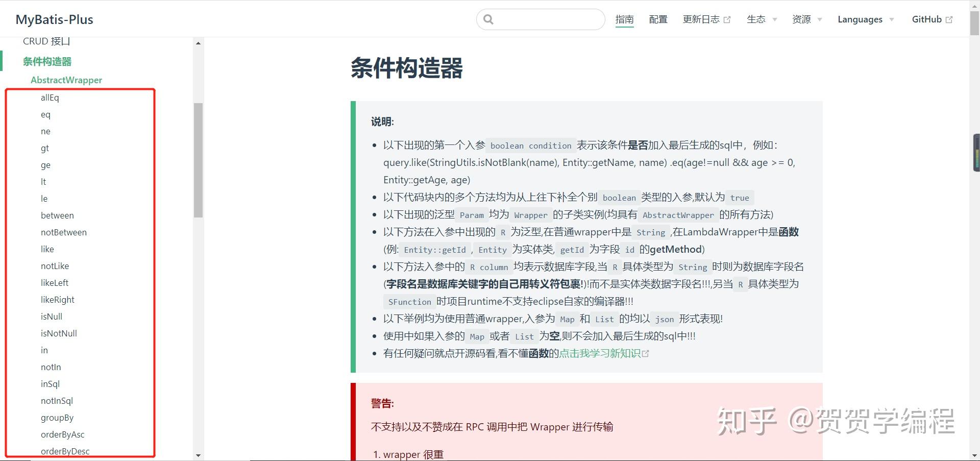Open 点击我学习新知识 link

(x=600, y=353)
